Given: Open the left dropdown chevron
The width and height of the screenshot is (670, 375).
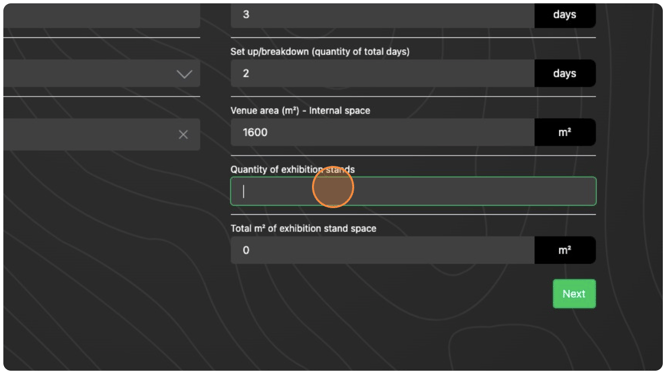Looking at the screenshot, I should pyautogui.click(x=184, y=74).
